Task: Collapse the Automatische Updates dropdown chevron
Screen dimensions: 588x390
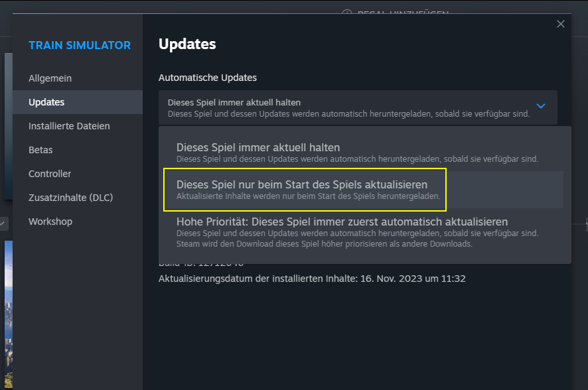Action: point(541,106)
